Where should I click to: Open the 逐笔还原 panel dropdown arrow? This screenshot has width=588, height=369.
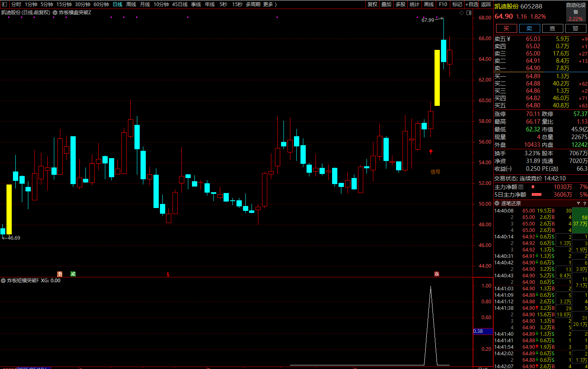point(497,203)
